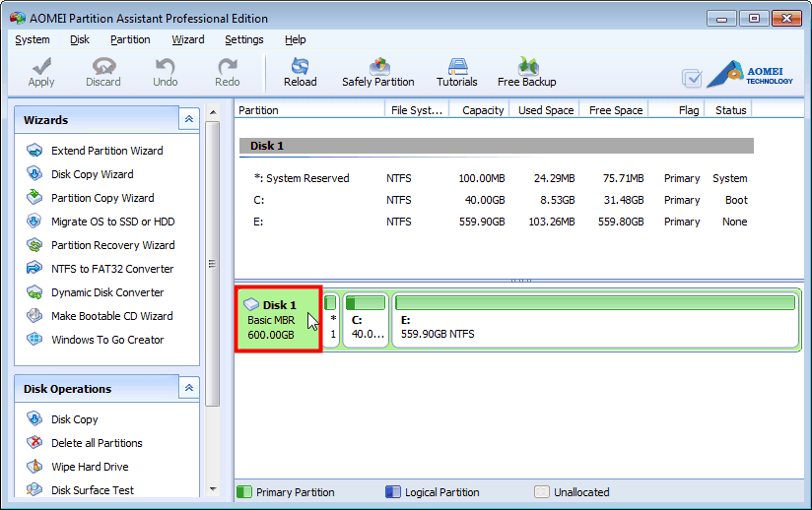Click the Windows To Go Creator icon

tap(34, 340)
